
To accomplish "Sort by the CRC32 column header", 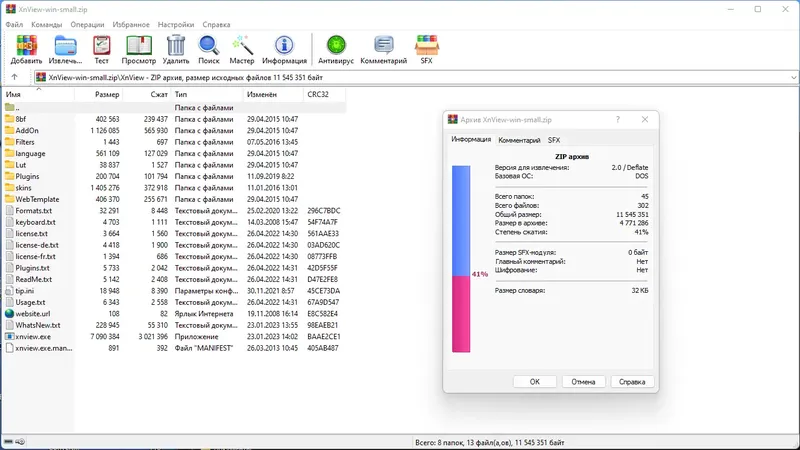I will click(324, 94).
